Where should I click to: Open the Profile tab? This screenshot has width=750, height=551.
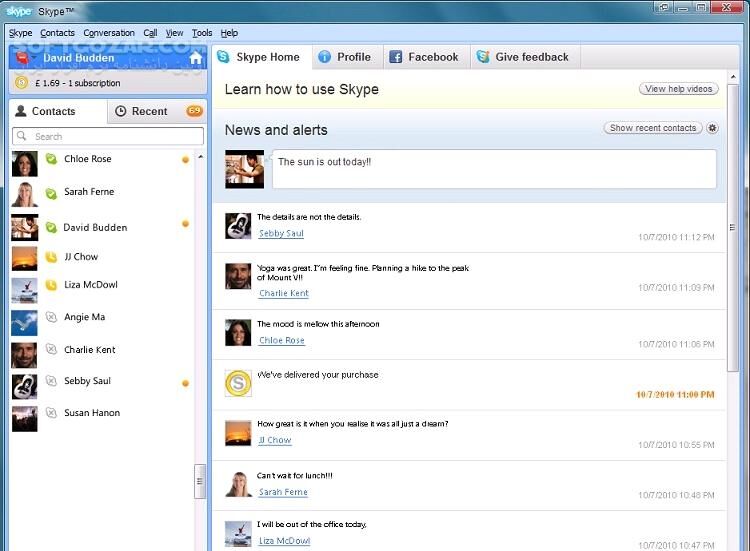pyautogui.click(x=348, y=57)
